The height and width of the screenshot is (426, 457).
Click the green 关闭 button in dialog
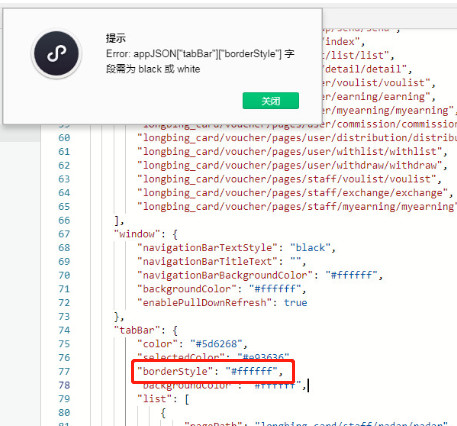pyautogui.click(x=271, y=101)
